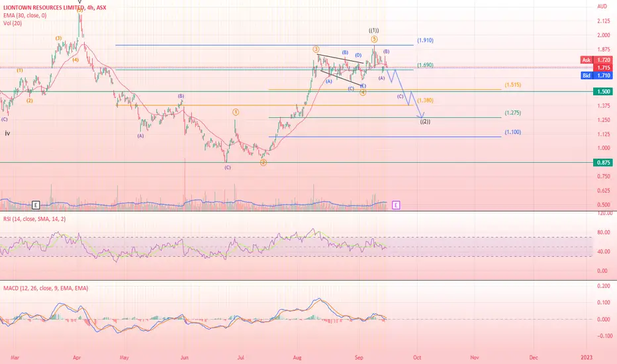The width and height of the screenshot is (617, 364).
Task: Select the (1.275) green level label
Action: coord(513,113)
